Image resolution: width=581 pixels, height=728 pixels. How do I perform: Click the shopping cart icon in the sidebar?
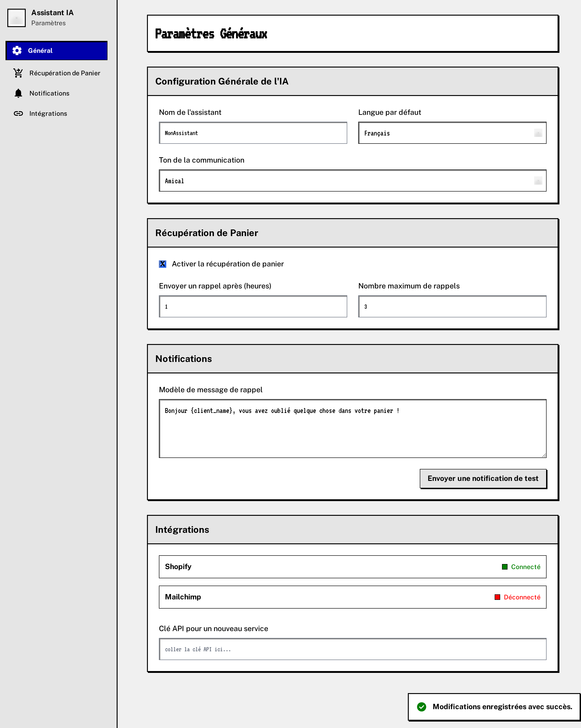click(x=18, y=73)
